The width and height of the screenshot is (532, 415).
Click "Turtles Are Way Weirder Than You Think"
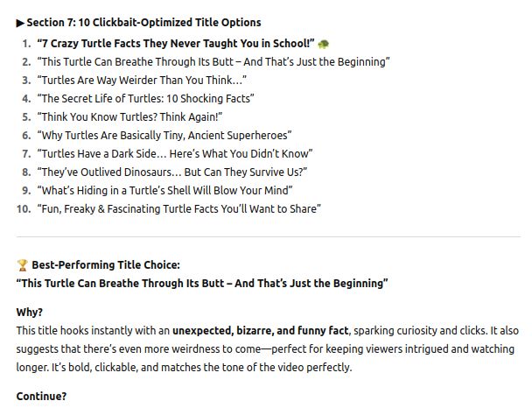[141, 80]
